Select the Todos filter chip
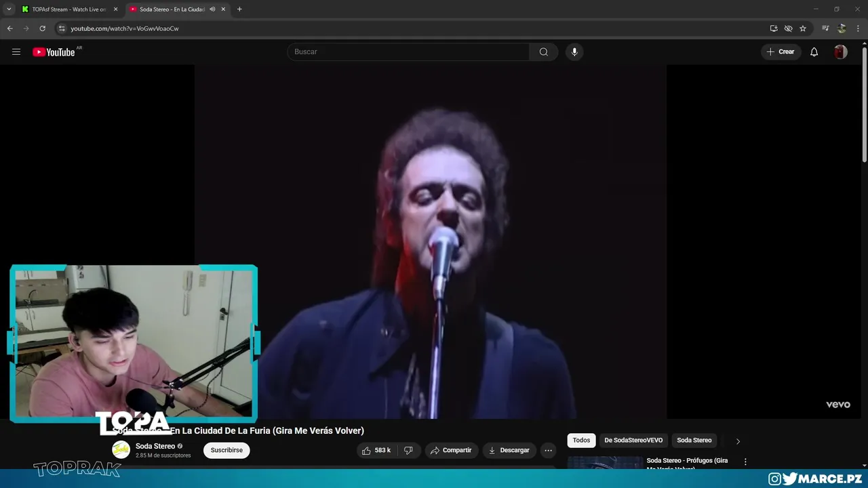Image resolution: width=868 pixels, height=488 pixels. coord(581,441)
